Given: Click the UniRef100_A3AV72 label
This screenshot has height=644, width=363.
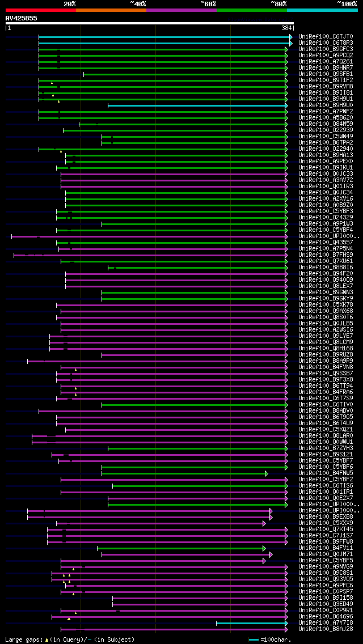Looking at the screenshot, I should (x=326, y=180).
